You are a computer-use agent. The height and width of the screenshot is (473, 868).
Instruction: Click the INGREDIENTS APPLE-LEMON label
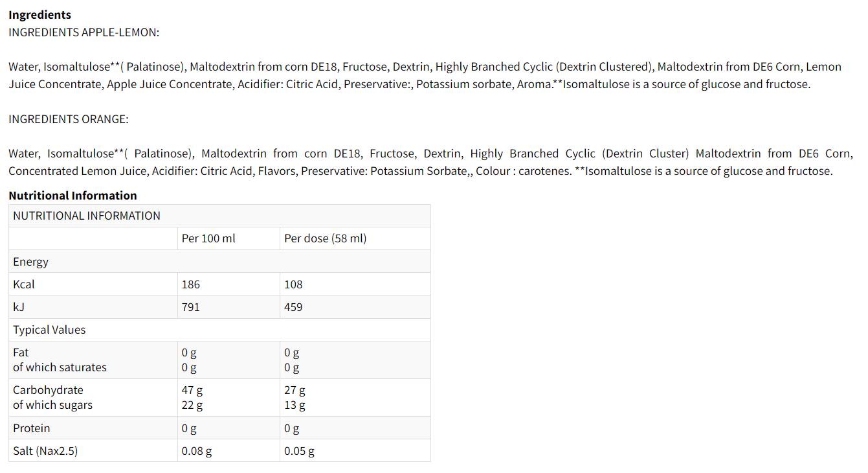click(x=83, y=32)
